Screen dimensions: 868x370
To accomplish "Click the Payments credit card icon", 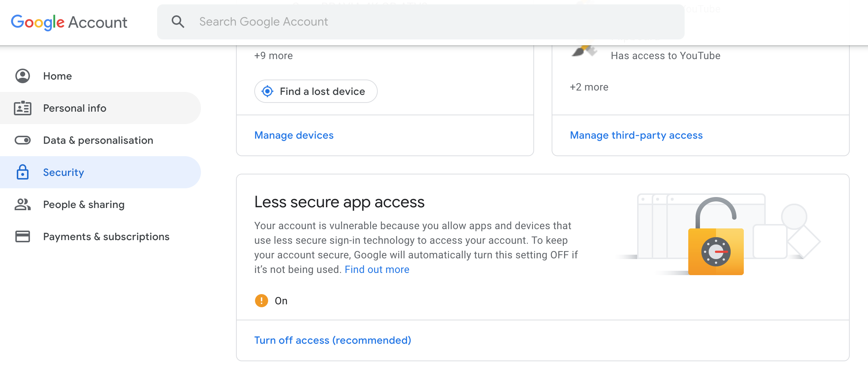I will [23, 236].
